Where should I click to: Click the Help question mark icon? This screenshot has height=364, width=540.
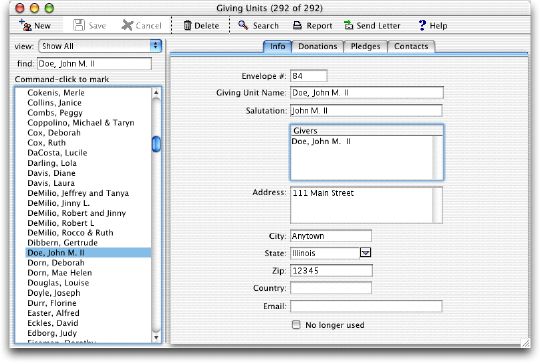pyautogui.click(x=422, y=25)
